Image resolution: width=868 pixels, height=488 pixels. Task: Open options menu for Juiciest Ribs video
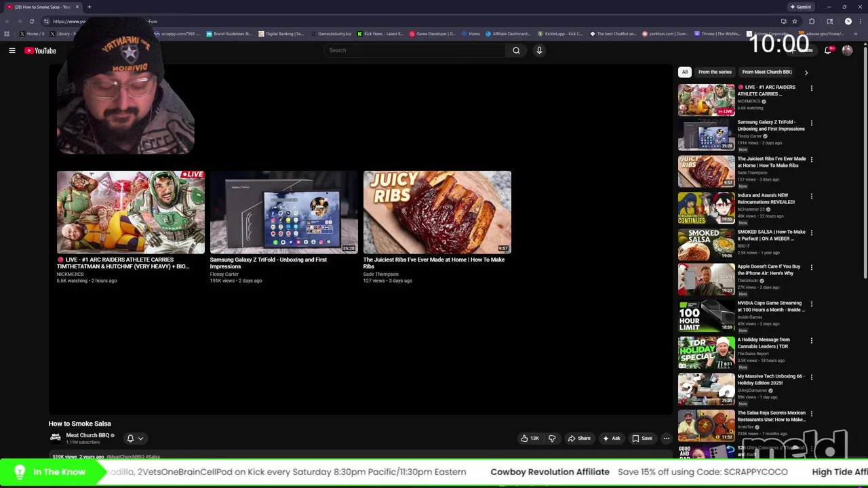811,160
